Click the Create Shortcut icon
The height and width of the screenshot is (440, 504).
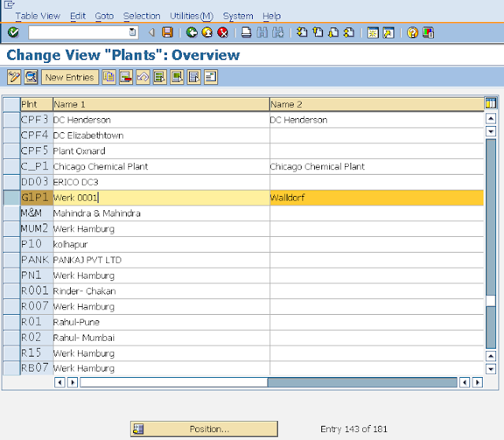pos(388,32)
